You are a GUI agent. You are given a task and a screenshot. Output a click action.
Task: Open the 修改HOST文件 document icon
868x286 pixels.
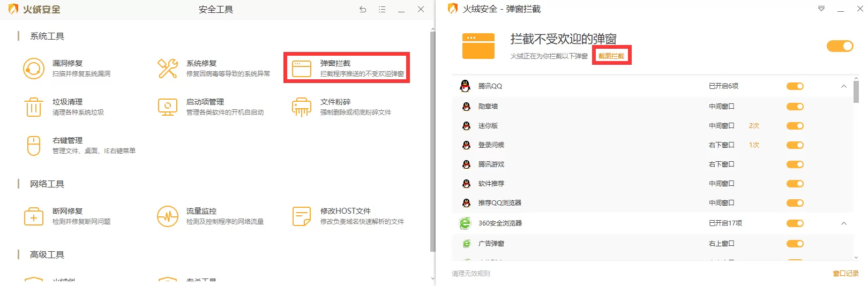(x=302, y=216)
